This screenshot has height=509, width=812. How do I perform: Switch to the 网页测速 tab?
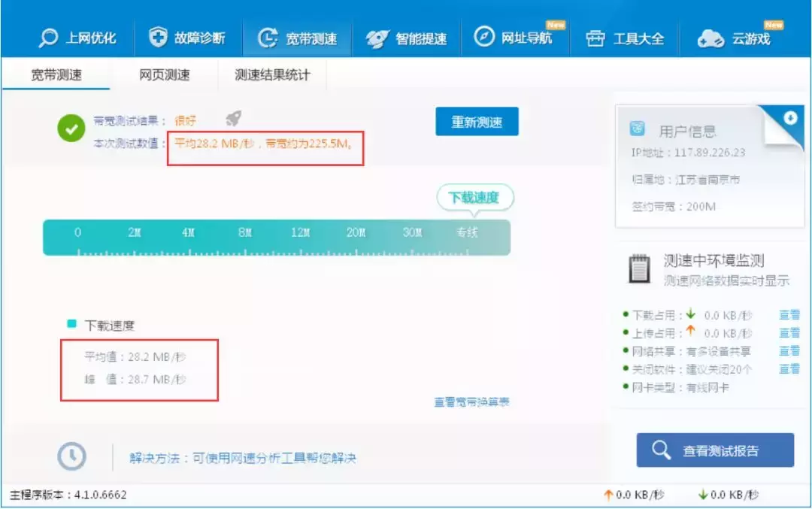pos(165,74)
